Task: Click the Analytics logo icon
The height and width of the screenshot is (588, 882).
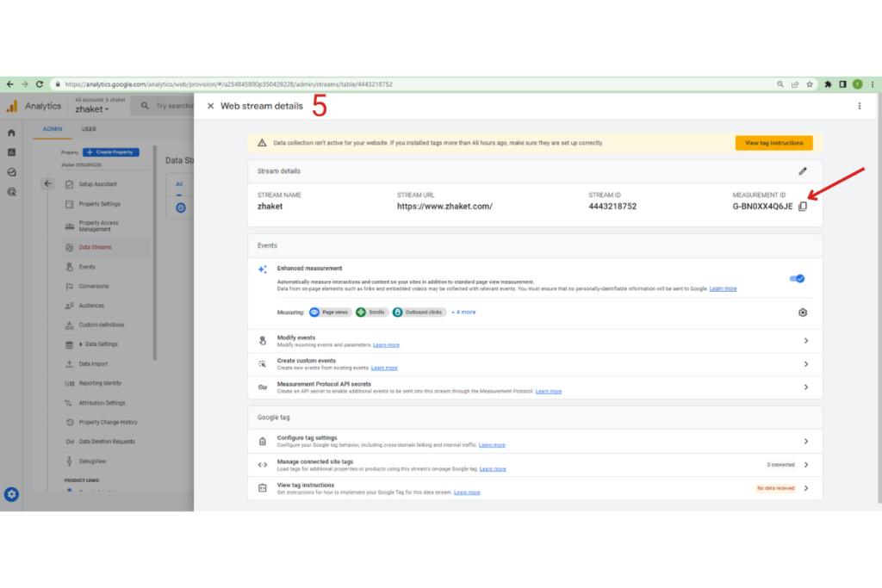Action: click(12, 106)
